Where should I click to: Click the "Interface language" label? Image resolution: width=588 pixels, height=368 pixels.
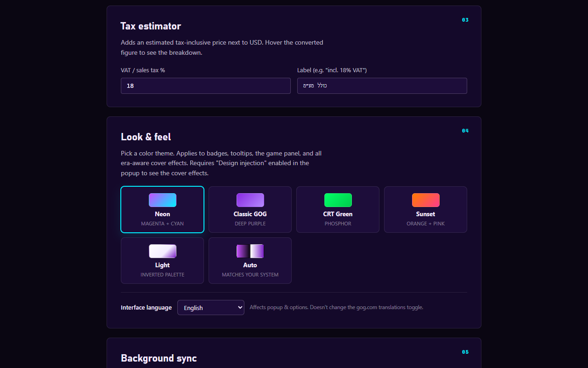146,308
